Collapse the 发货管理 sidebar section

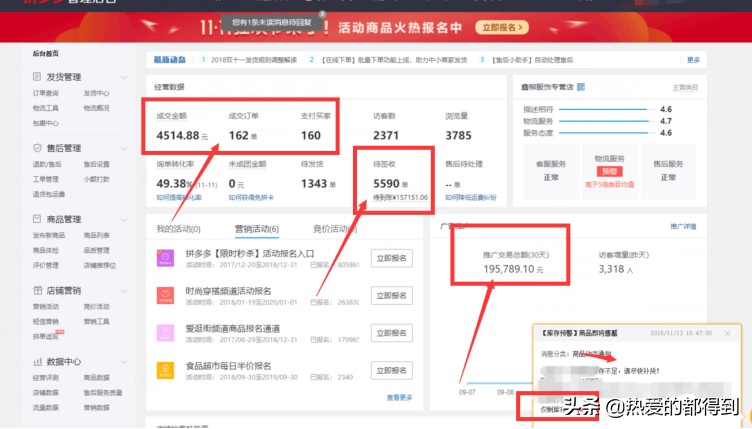pos(123,77)
